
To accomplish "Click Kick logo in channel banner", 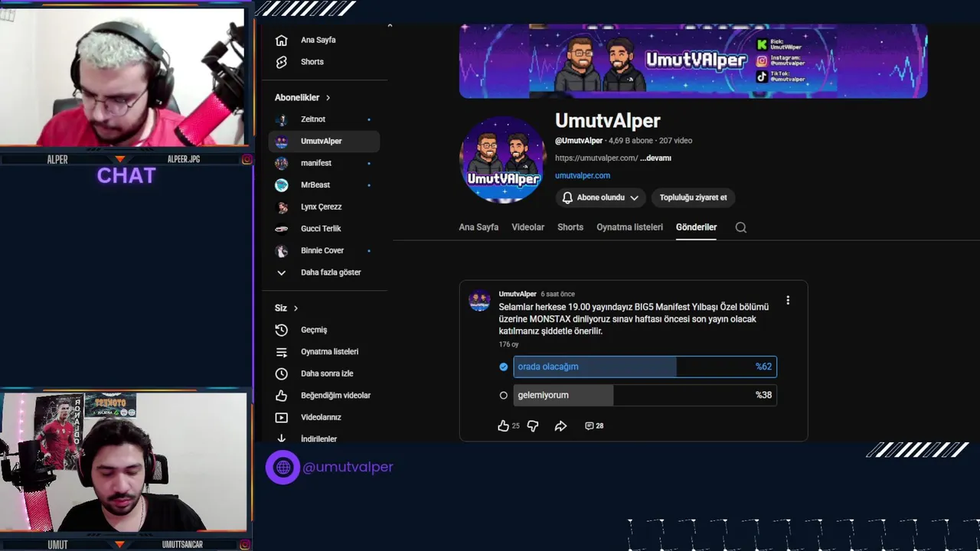I will pyautogui.click(x=762, y=44).
